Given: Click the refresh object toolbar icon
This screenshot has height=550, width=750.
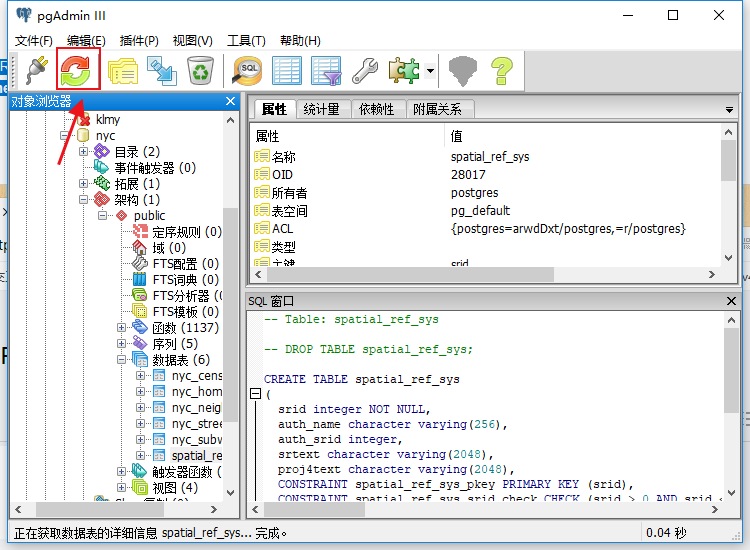Looking at the screenshot, I should point(76,70).
